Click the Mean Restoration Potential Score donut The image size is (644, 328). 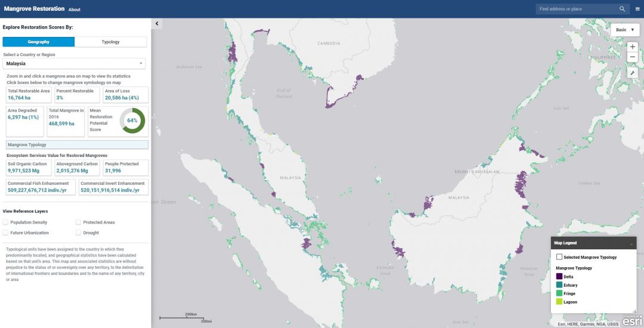(132, 120)
